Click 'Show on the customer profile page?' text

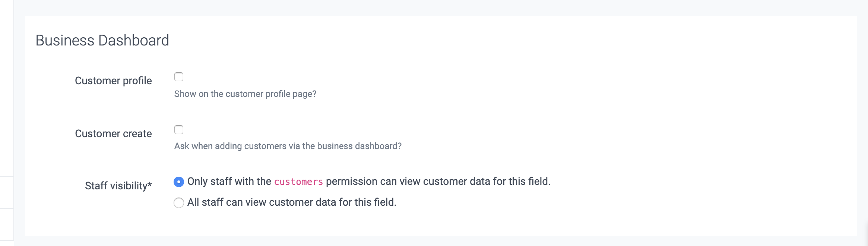[x=245, y=94]
